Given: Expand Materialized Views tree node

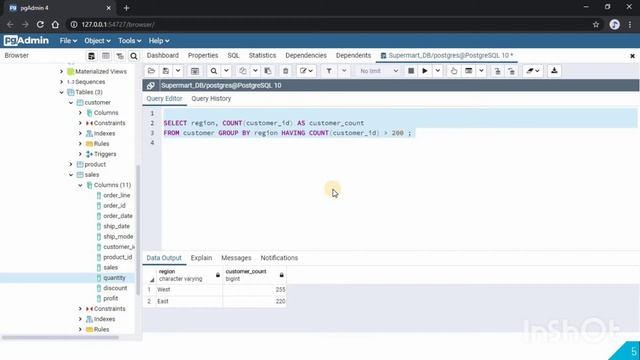Looking at the screenshot, I should click(x=62, y=72).
